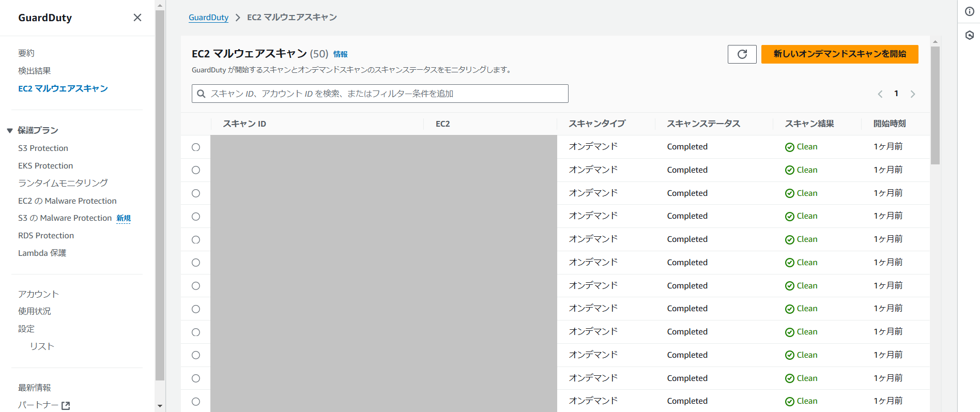Go to the next page arrow

click(x=913, y=94)
